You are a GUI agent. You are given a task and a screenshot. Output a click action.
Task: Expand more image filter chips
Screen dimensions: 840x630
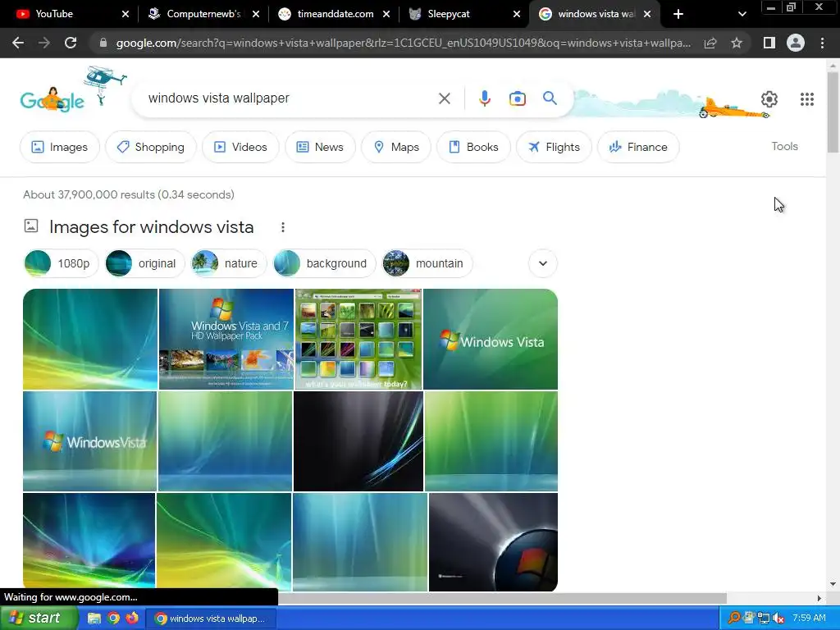[x=543, y=263]
